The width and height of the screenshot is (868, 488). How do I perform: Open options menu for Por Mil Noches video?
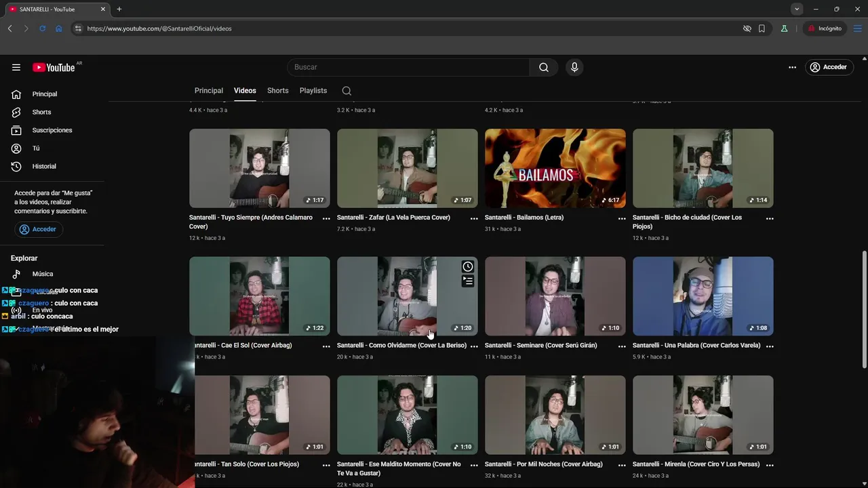click(x=622, y=465)
